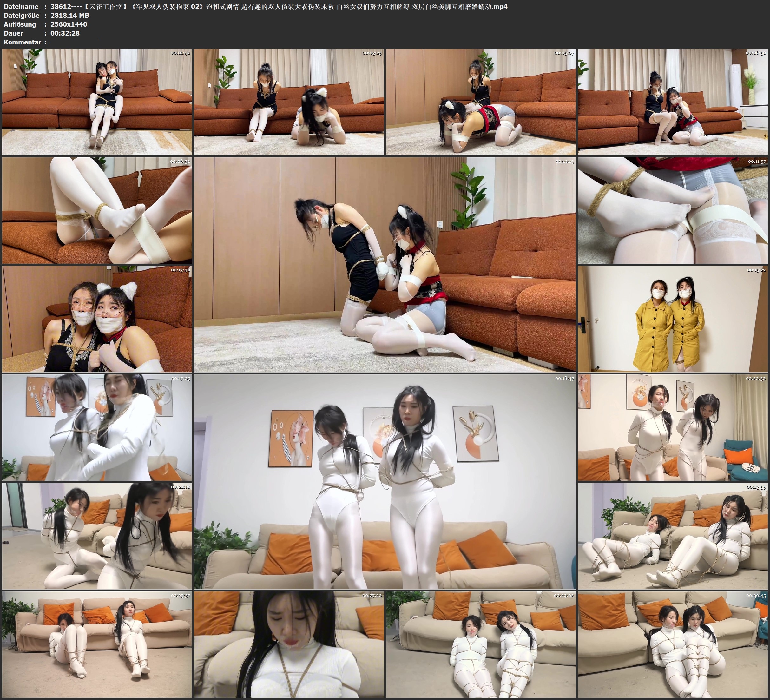Select the thumbnail timestamped 00:29:02

[x=480, y=644]
